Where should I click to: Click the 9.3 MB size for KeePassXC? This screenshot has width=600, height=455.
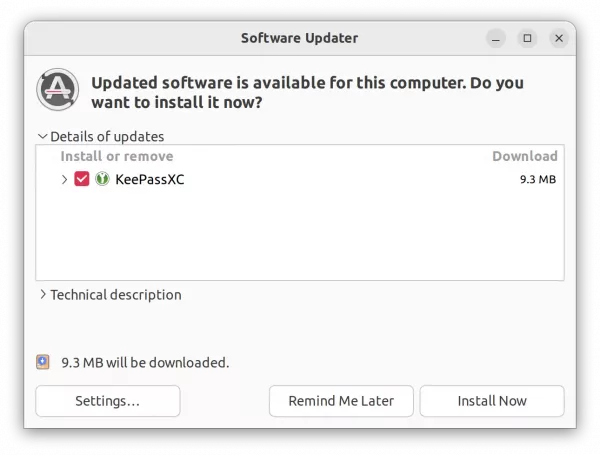(538, 179)
